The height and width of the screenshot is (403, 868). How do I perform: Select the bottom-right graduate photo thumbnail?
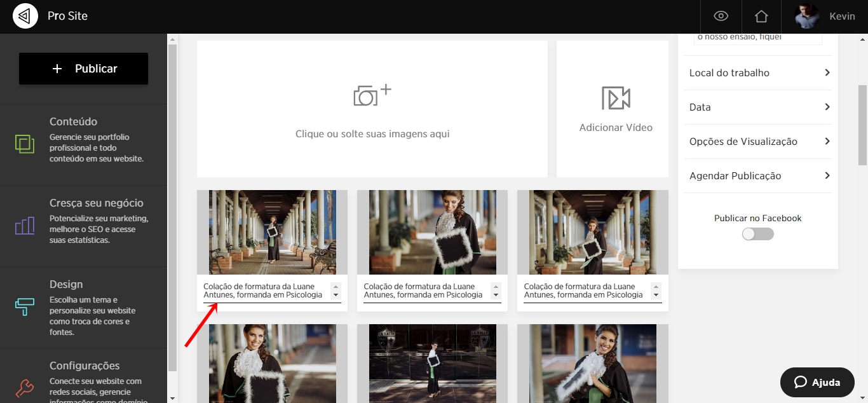592,364
